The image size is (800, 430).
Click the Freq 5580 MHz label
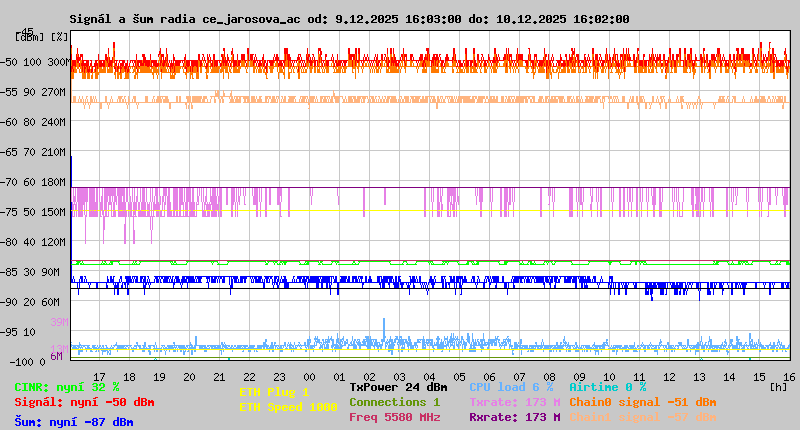[x=394, y=417]
